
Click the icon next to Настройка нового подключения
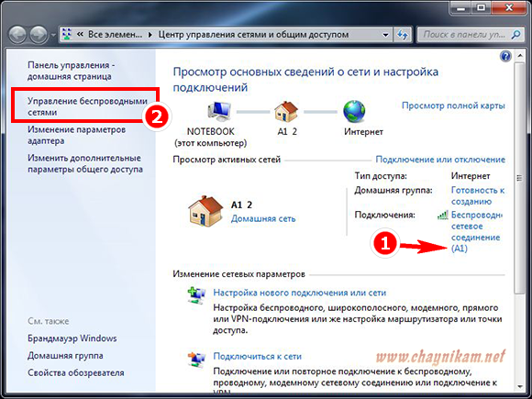[197, 295]
